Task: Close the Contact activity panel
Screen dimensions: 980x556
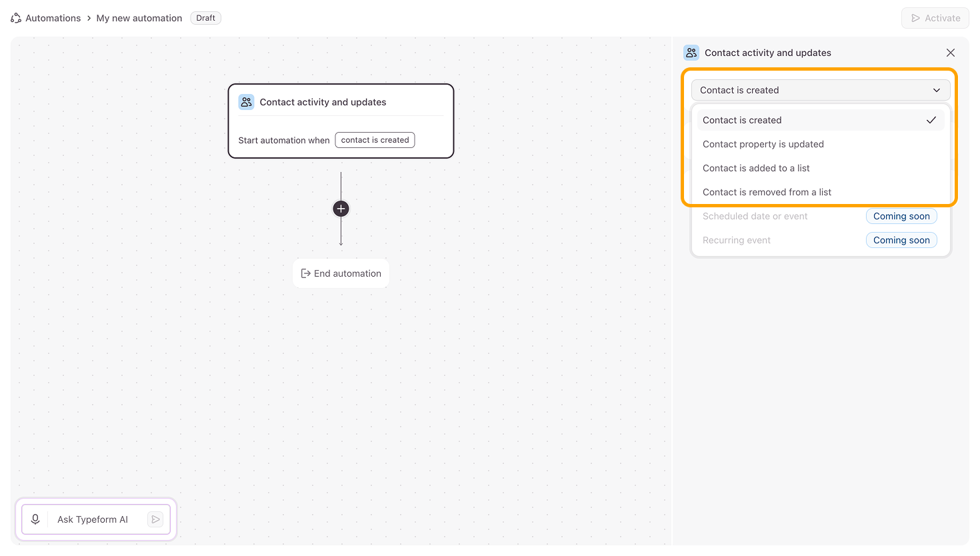Action: pos(951,53)
